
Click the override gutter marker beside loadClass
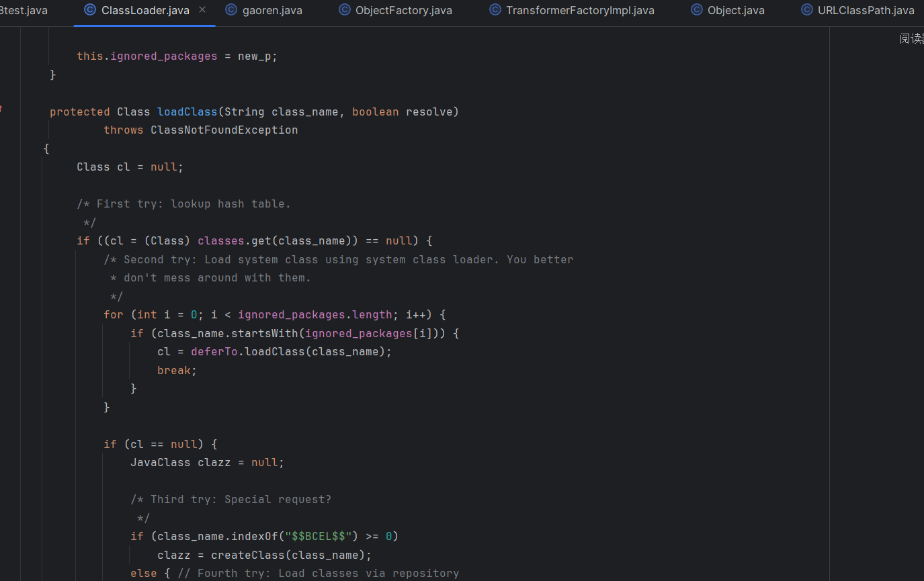click(2, 108)
